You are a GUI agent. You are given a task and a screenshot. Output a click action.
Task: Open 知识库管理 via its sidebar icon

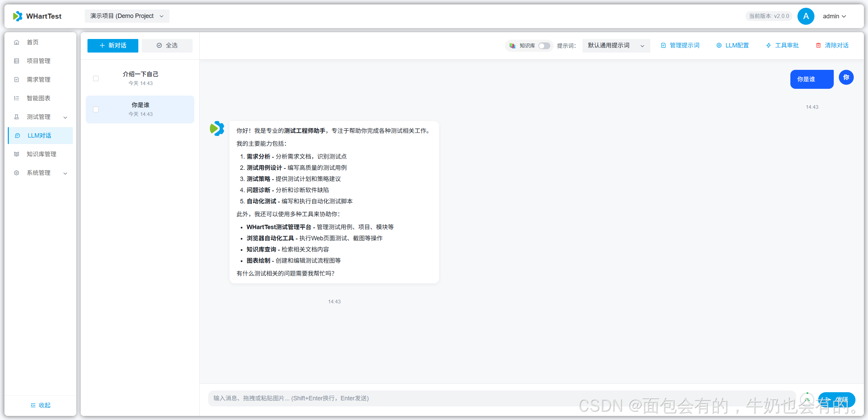(x=17, y=154)
